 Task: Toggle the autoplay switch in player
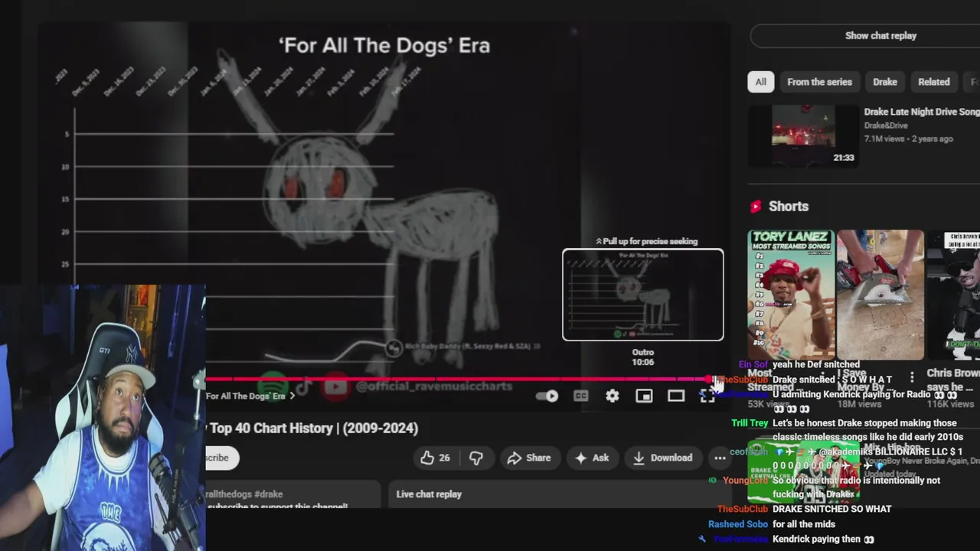click(x=547, y=396)
